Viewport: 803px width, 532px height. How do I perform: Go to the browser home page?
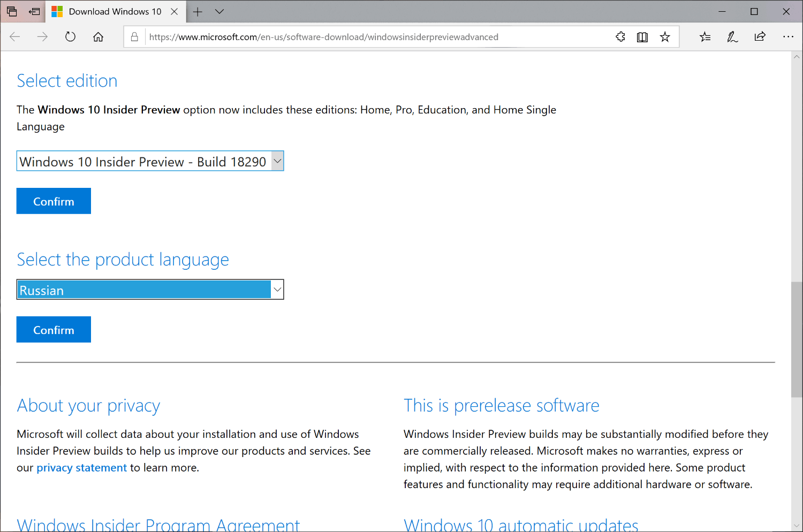[x=98, y=36]
